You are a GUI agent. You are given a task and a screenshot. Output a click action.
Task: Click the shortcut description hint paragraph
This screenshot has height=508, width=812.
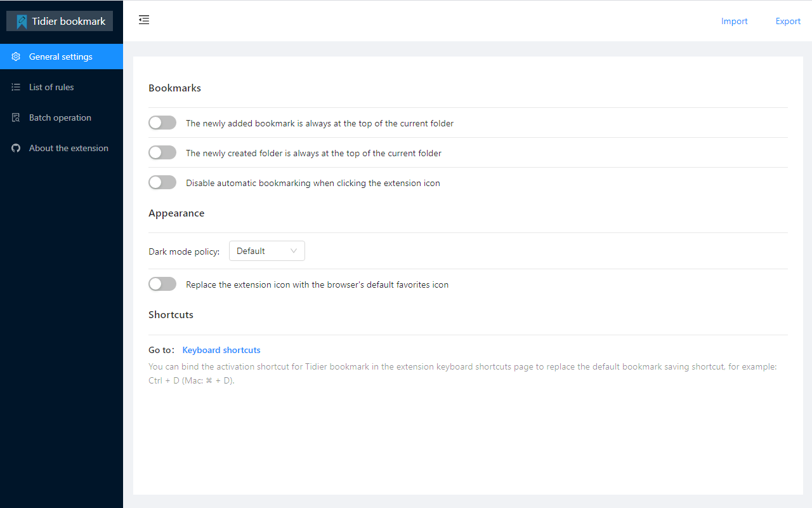click(462, 374)
